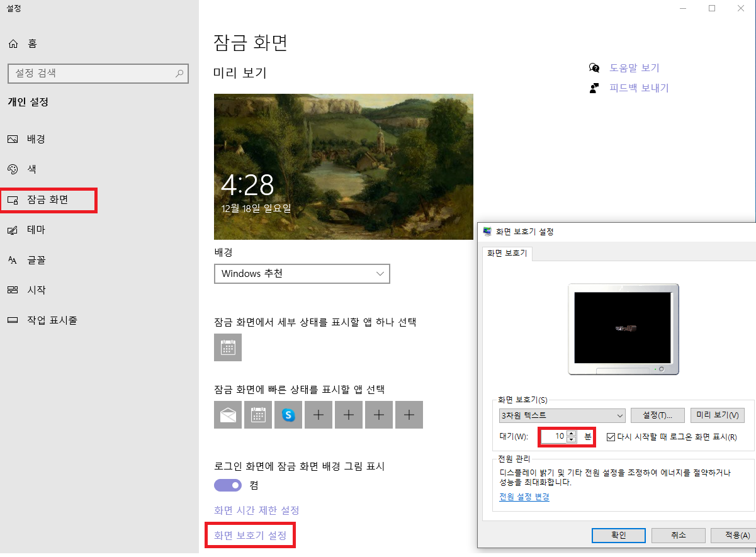Add a quick status app in the first plus slot

point(319,415)
